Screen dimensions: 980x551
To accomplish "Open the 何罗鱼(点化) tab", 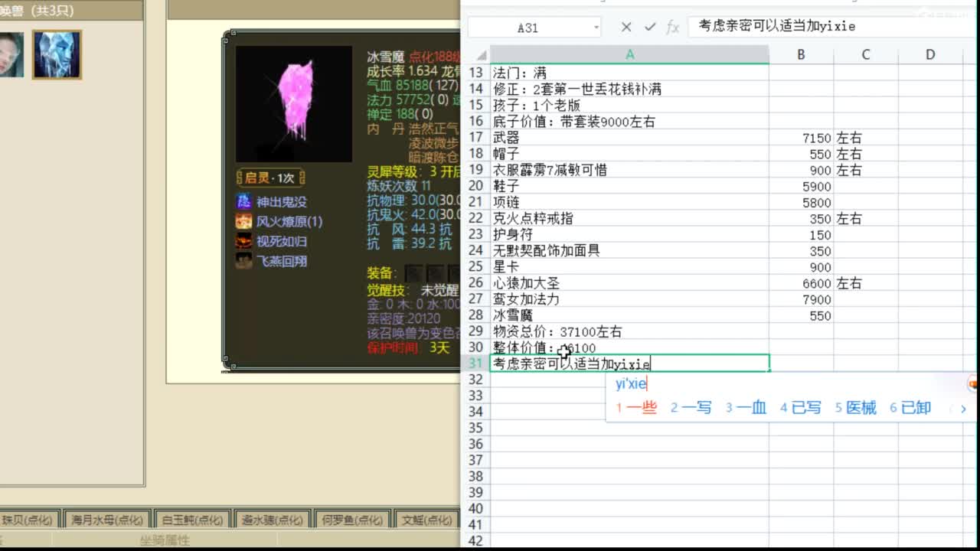I will 352,520.
